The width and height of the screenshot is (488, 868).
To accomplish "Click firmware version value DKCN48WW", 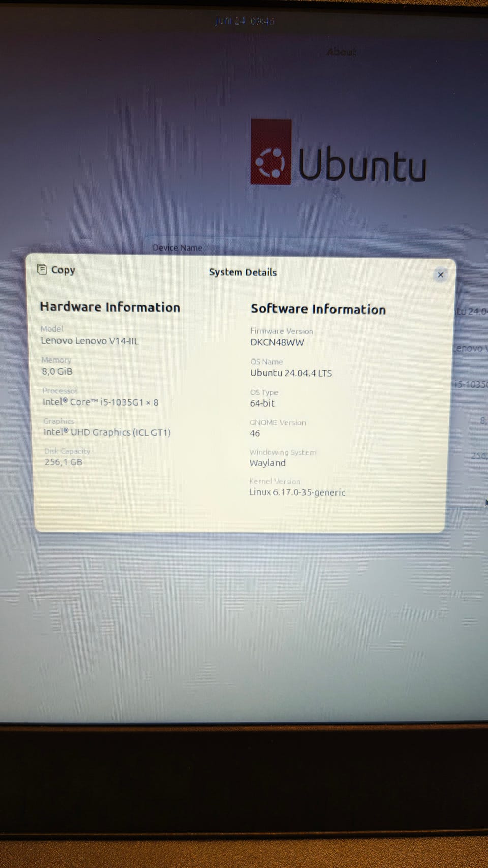I will pos(277,342).
